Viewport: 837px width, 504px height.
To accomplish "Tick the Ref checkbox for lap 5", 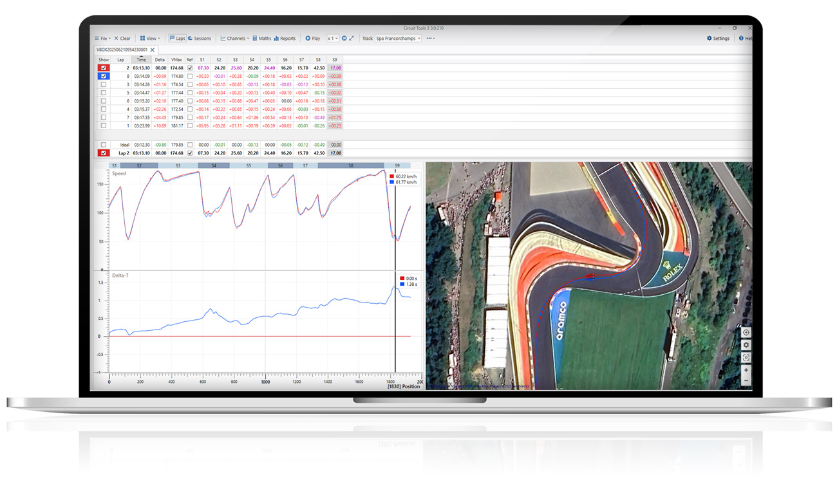I will coord(189,93).
